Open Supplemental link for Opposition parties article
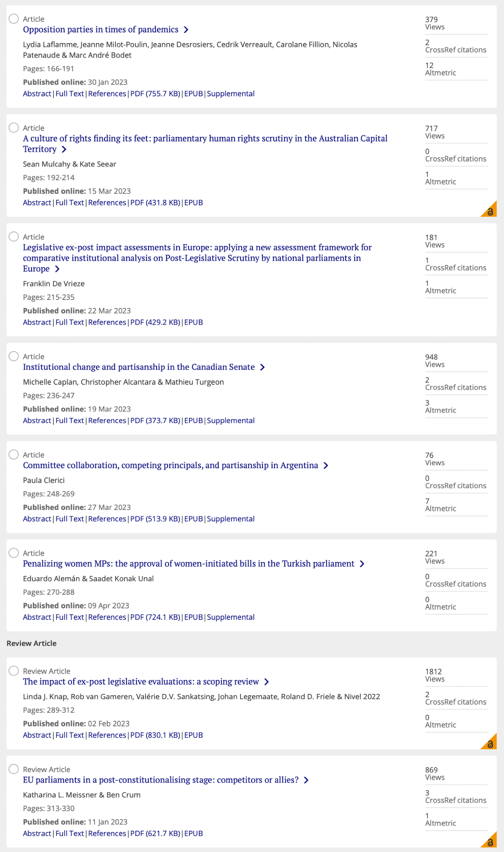 [x=230, y=94]
